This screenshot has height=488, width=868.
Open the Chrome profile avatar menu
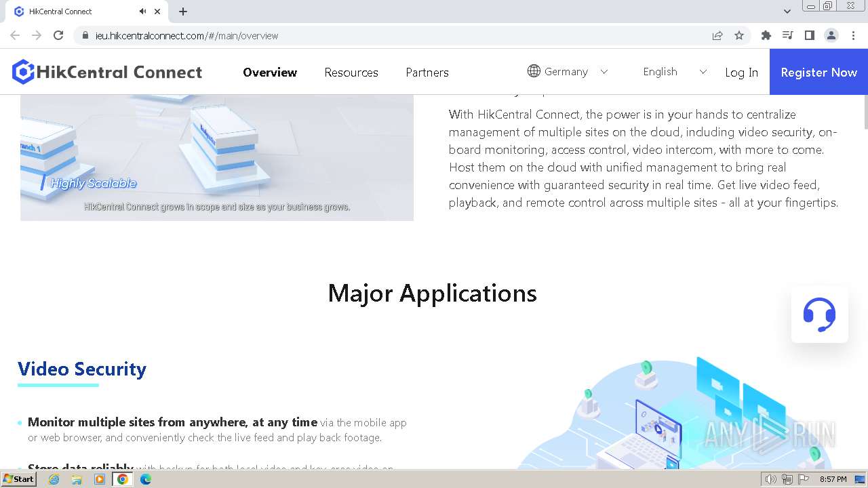click(831, 35)
